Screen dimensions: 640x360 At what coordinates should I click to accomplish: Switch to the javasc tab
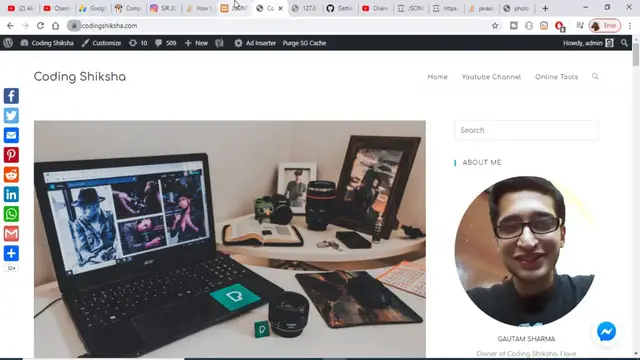(x=481, y=8)
